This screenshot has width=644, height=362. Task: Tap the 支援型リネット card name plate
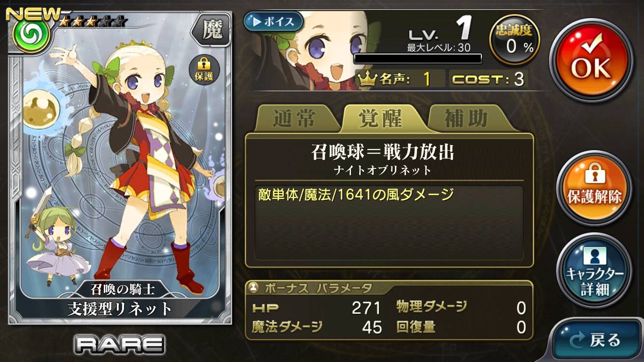click(120, 308)
